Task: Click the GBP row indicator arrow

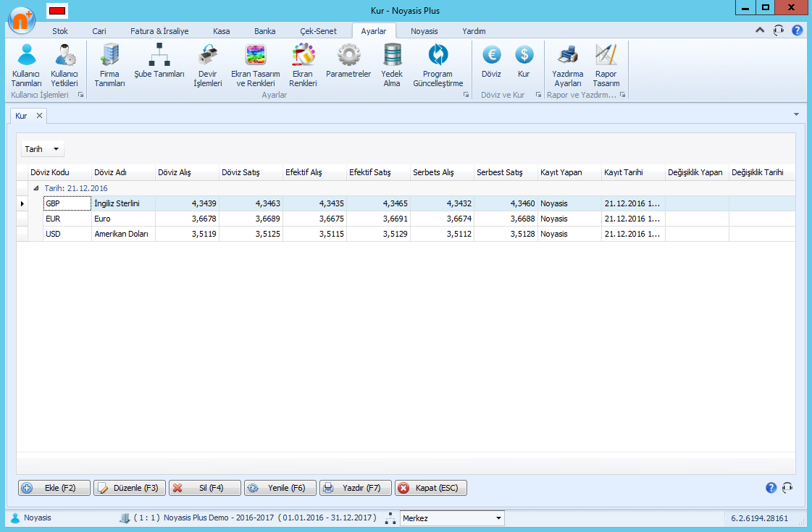Action: coord(22,203)
